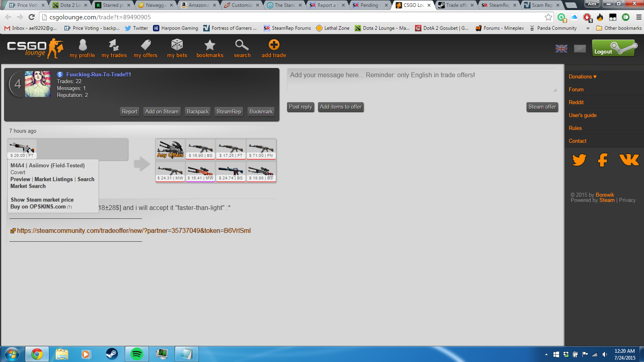The height and width of the screenshot is (362, 644).
Task: Click the Steam tradeoffer URL link
Action: 134,230
